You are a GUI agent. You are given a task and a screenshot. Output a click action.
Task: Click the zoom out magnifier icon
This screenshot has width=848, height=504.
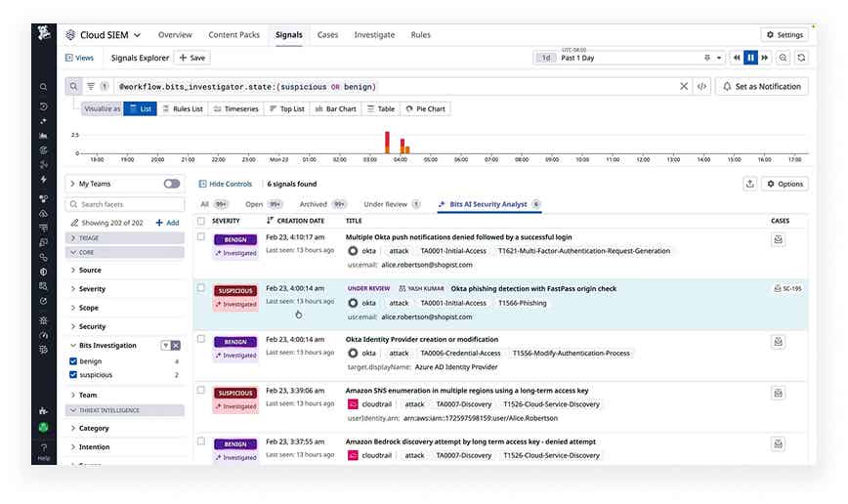(783, 58)
